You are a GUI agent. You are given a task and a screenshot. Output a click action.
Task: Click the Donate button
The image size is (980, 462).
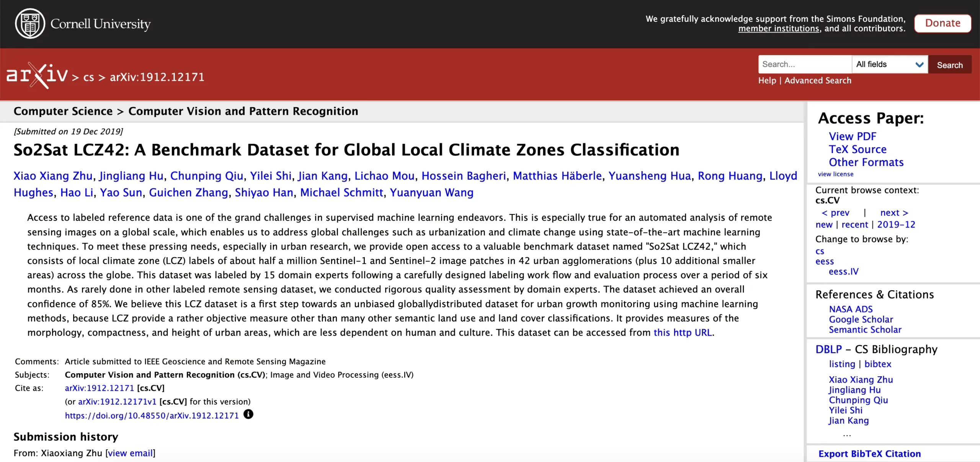[x=942, y=23]
